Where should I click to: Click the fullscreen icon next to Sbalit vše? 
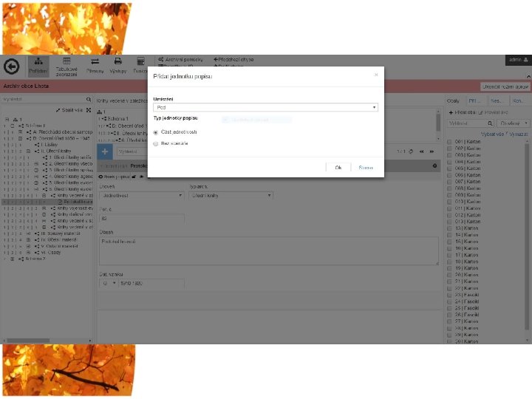pyautogui.click(x=89, y=110)
